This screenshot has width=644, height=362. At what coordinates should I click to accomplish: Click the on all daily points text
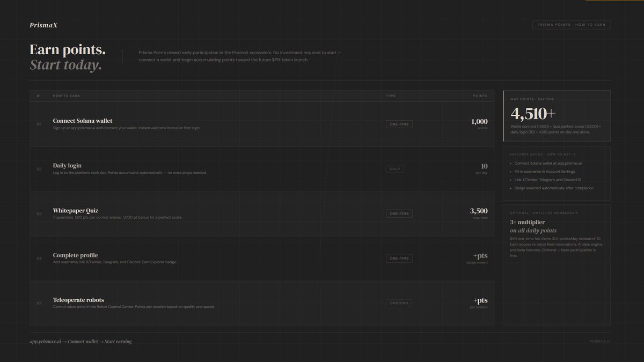533,231
